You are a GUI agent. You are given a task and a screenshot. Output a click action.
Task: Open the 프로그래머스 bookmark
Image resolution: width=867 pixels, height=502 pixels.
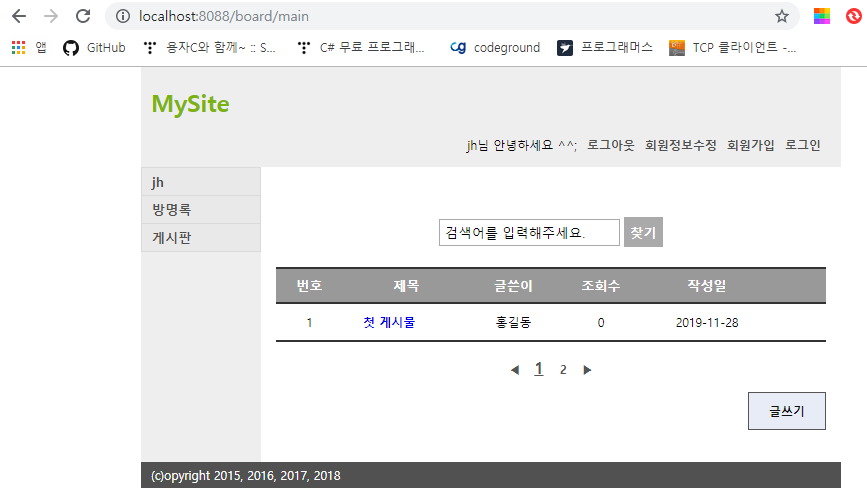[x=604, y=48]
